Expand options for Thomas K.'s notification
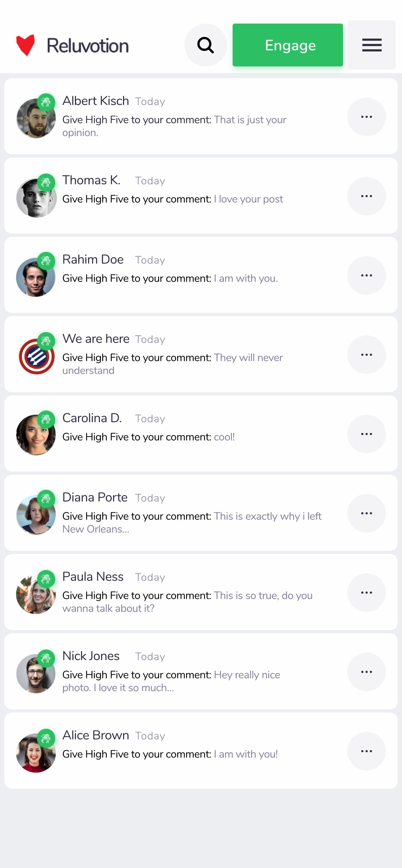 pos(367,196)
